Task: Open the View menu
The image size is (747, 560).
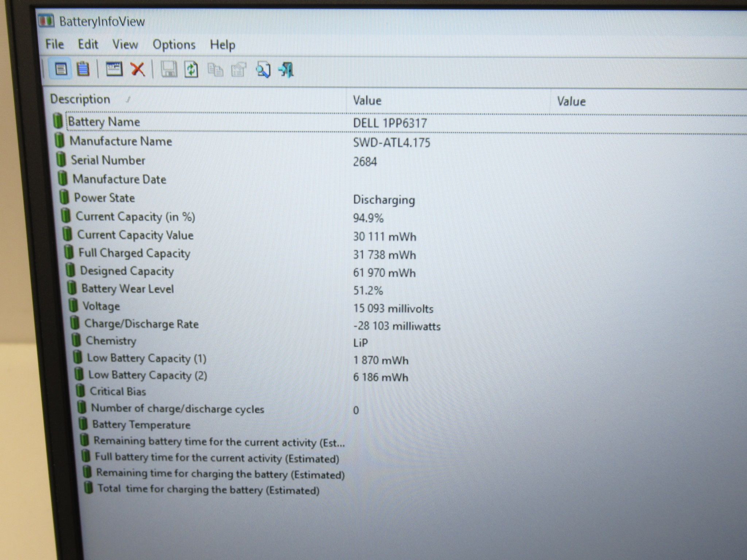Action: (x=125, y=44)
